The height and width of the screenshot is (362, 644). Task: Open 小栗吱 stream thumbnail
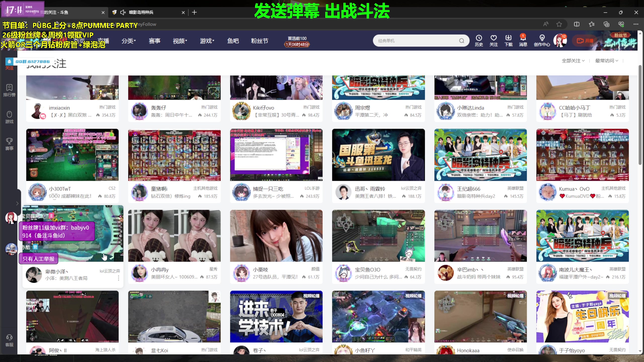(276, 236)
